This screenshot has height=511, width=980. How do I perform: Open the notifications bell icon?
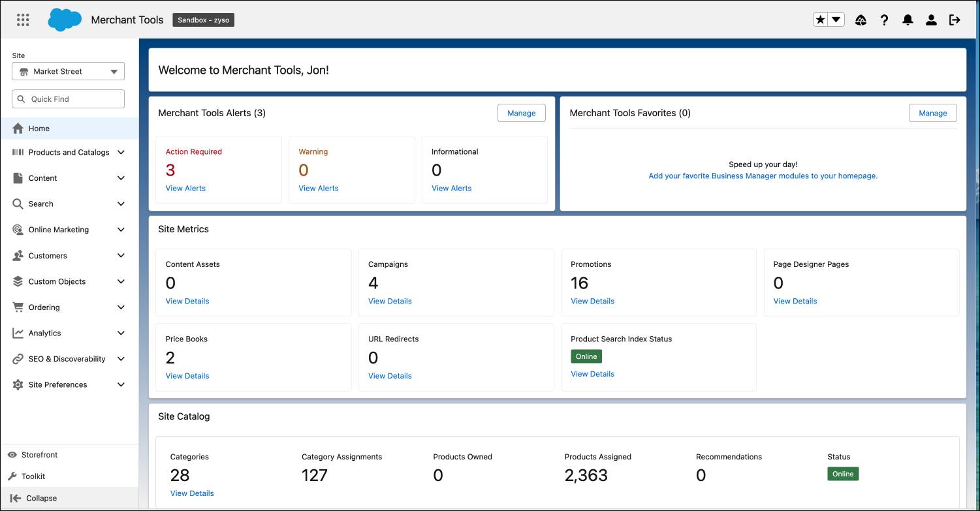click(908, 20)
